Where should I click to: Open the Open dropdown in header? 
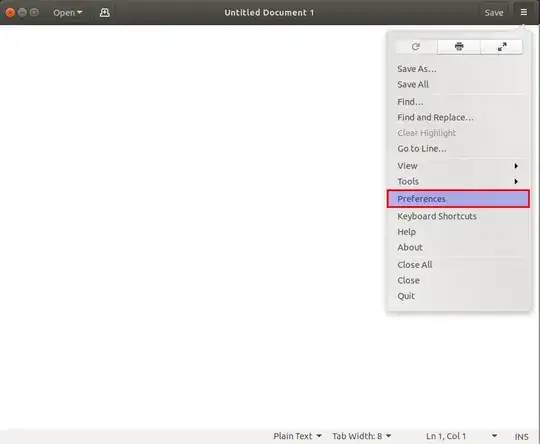tap(68, 13)
